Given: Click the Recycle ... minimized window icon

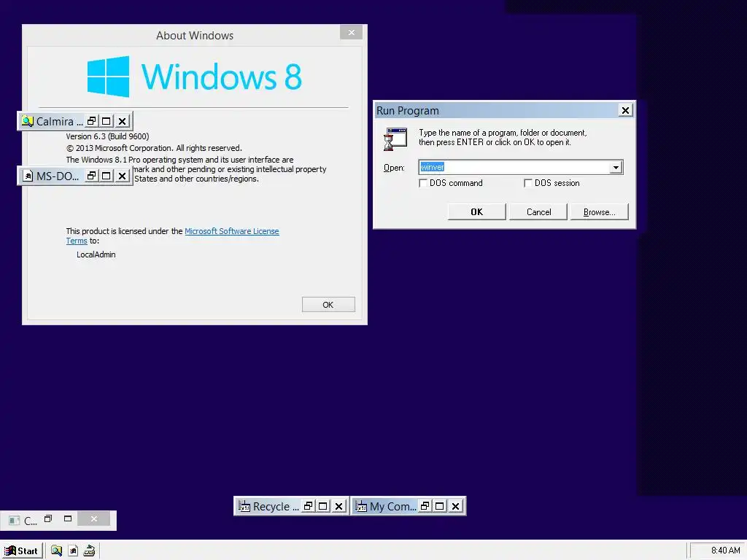Looking at the screenshot, I should pyautogui.click(x=244, y=506).
